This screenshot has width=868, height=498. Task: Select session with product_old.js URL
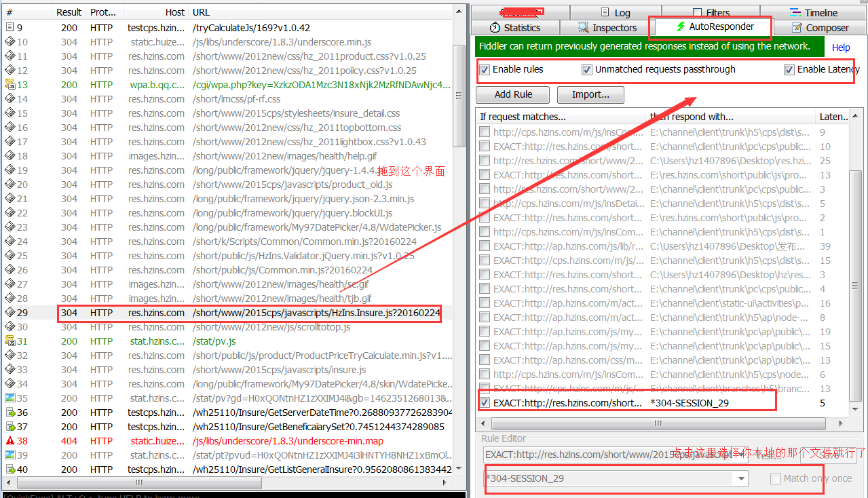point(227,185)
